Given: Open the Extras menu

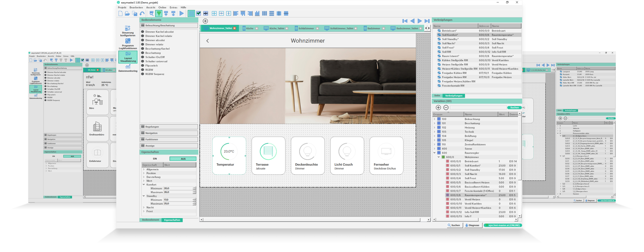Looking at the screenshot, I should point(174,8).
